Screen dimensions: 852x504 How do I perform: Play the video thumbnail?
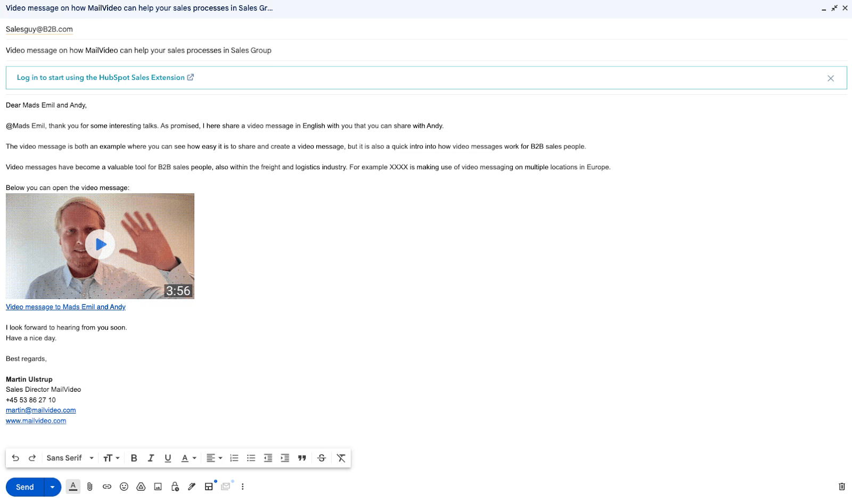pyautogui.click(x=100, y=245)
